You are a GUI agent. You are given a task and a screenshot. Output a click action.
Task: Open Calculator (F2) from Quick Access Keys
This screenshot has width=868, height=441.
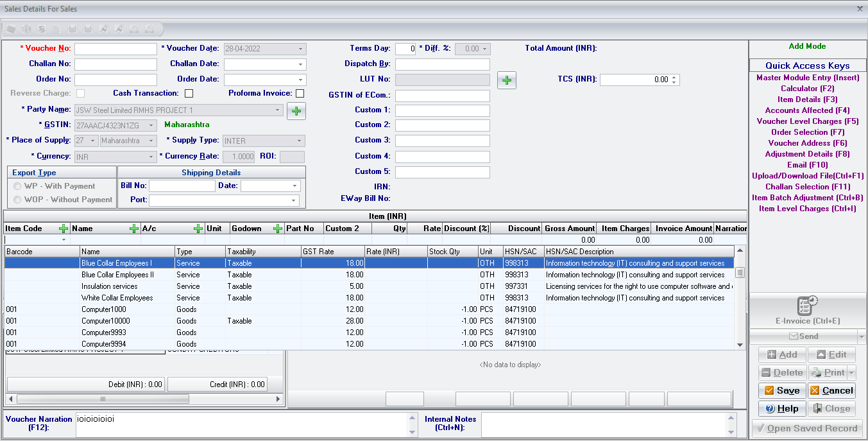point(808,89)
